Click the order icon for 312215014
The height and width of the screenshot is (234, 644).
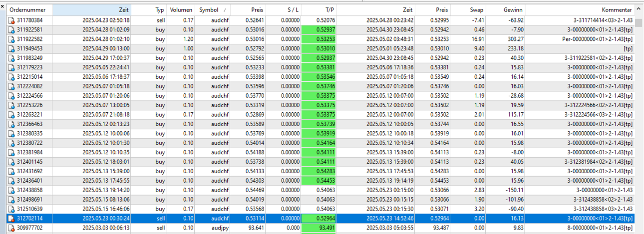pyautogui.click(x=11, y=77)
